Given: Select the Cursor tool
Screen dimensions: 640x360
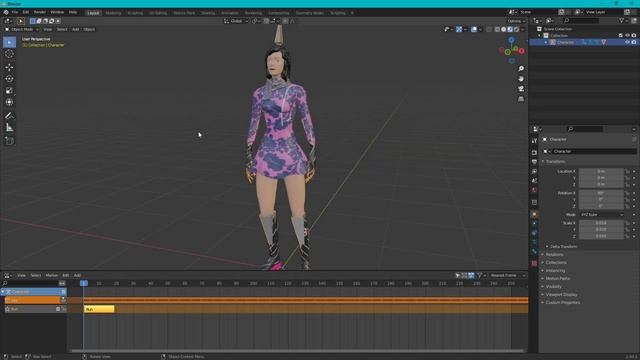Looking at the screenshot, I should click(9, 54).
